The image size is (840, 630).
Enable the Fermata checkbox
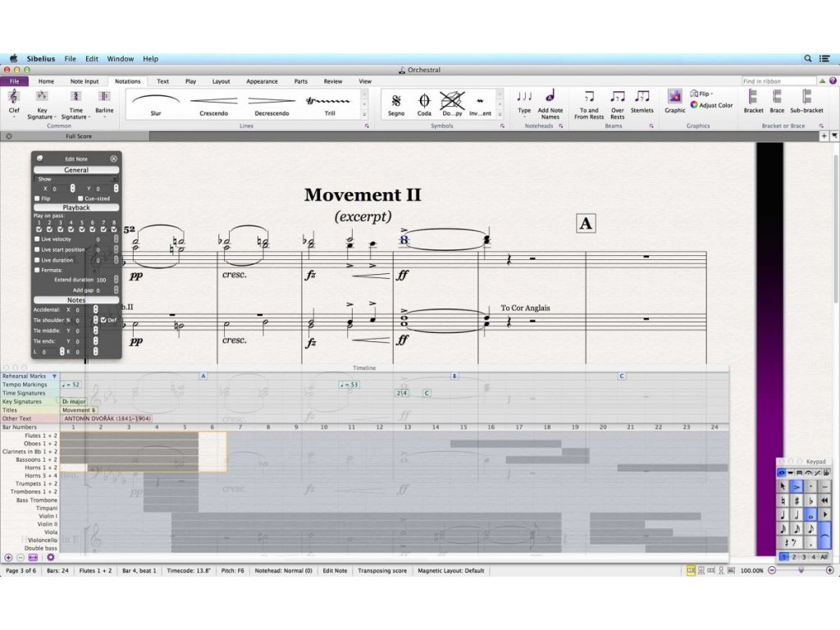point(37,270)
